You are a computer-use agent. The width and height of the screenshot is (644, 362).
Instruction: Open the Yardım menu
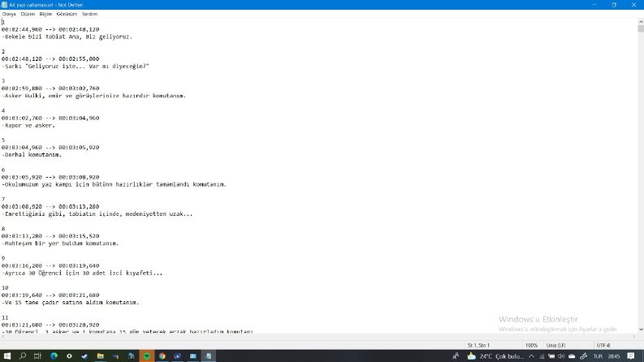[x=89, y=14]
